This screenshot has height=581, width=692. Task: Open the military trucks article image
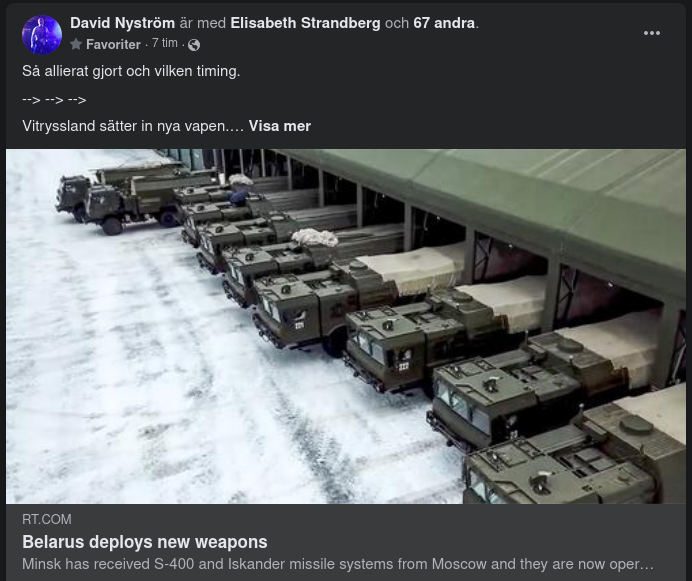[x=346, y=326]
